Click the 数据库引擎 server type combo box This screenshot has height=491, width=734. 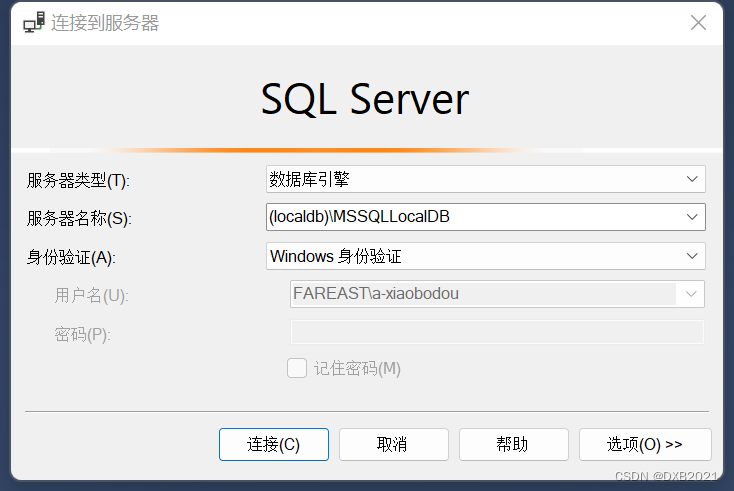click(485, 179)
